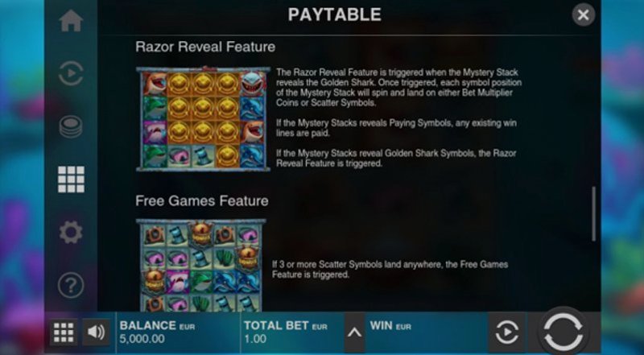Click the Razor Reveal Feature reel thumbnail

pyautogui.click(x=204, y=119)
